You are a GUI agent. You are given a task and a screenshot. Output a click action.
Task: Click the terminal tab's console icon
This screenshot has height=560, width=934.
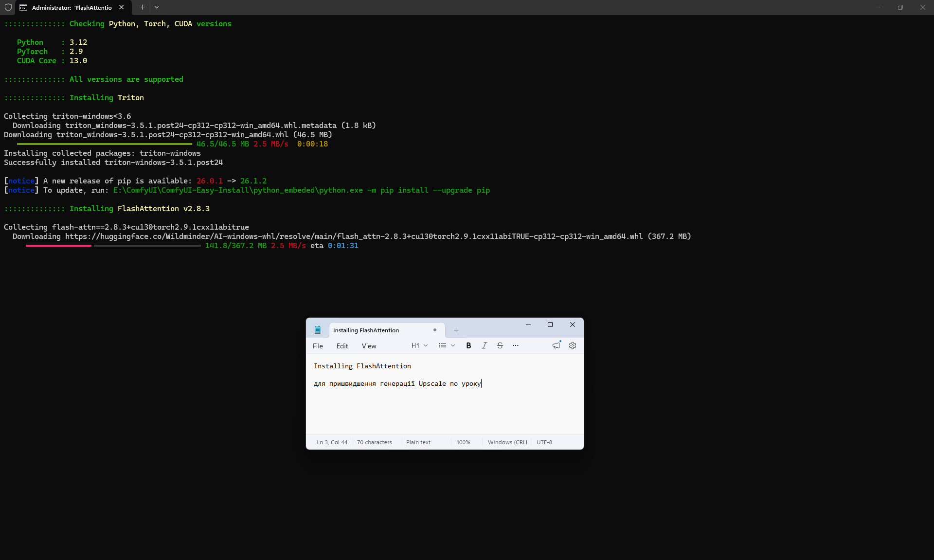[x=23, y=7]
